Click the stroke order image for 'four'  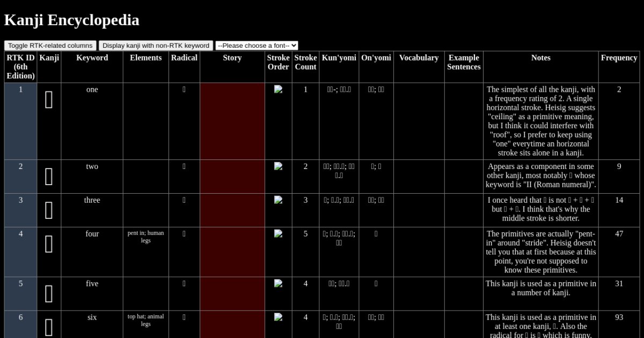(x=278, y=234)
